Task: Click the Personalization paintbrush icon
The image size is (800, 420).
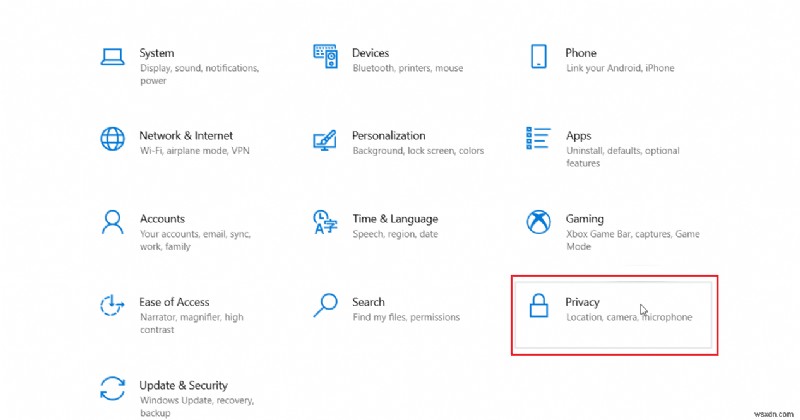Action: click(x=324, y=138)
